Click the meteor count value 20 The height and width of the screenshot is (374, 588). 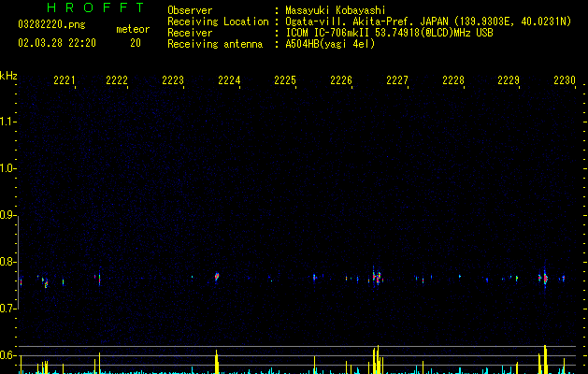pos(136,43)
